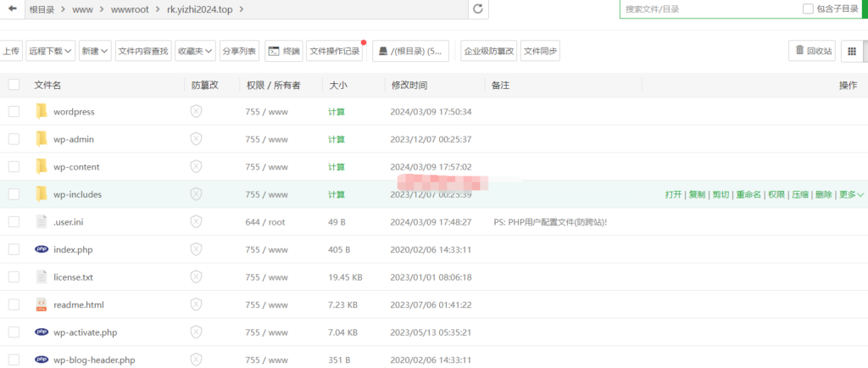Screen dimensions: 868x368
Task: Click 复制 copy link on wp-includes row
Action: [697, 195]
